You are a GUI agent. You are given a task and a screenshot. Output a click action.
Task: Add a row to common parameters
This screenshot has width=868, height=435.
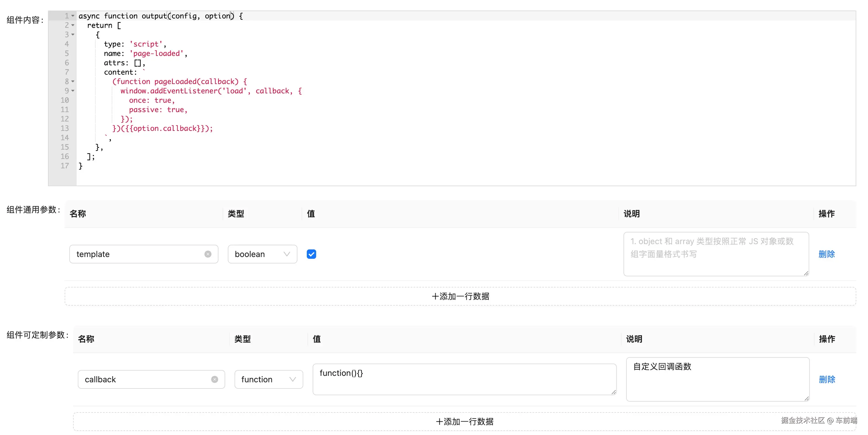click(460, 296)
